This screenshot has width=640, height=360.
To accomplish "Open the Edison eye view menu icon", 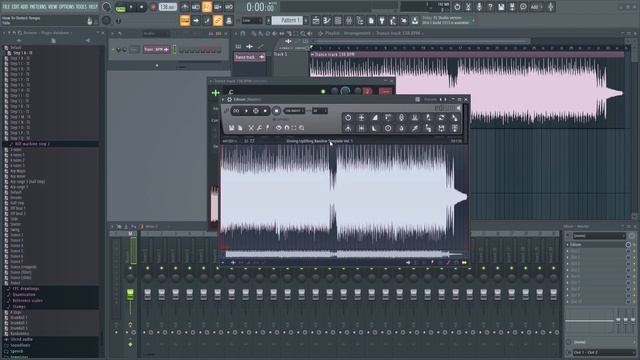I will [x=278, y=128].
